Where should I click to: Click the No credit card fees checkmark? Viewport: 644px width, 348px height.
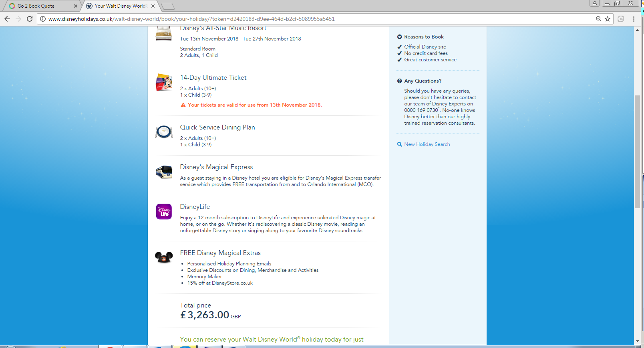click(399, 53)
